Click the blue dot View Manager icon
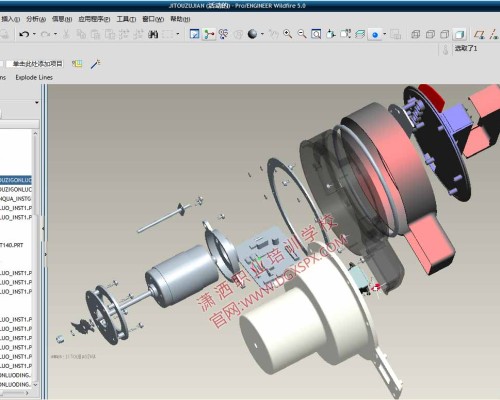Screen dimensions: 500x400 tap(375, 34)
